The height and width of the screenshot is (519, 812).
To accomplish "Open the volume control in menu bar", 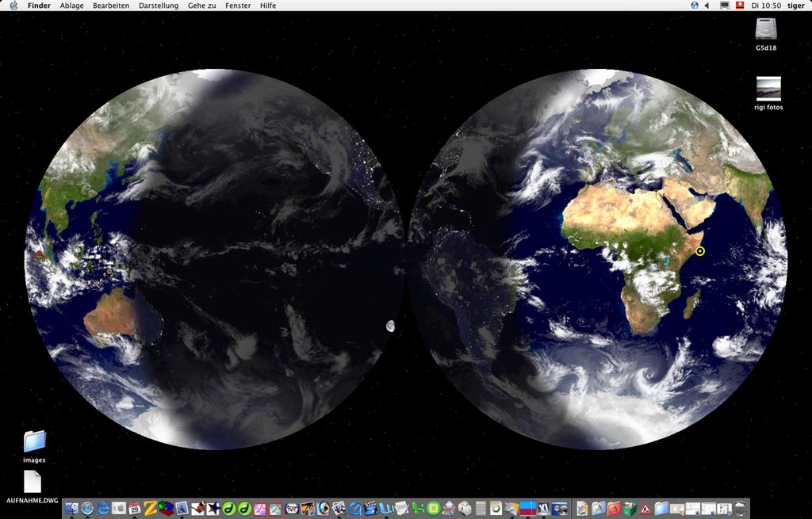I will click(707, 6).
